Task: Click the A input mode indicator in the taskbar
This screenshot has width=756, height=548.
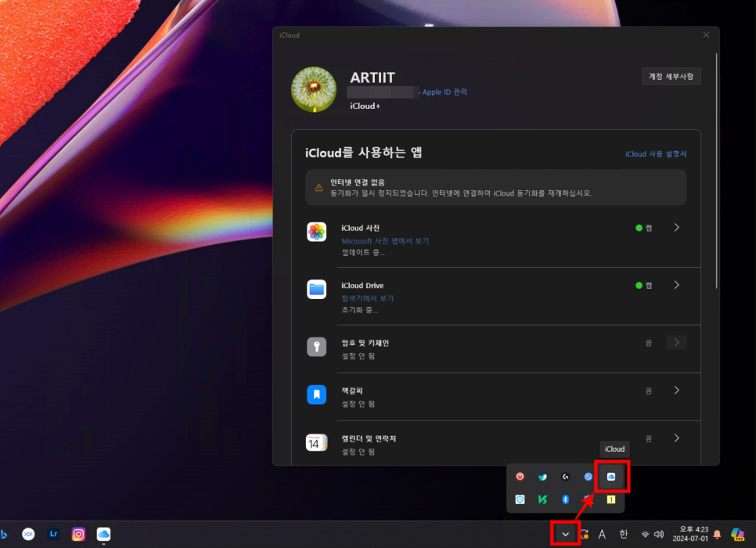Action: (x=602, y=534)
